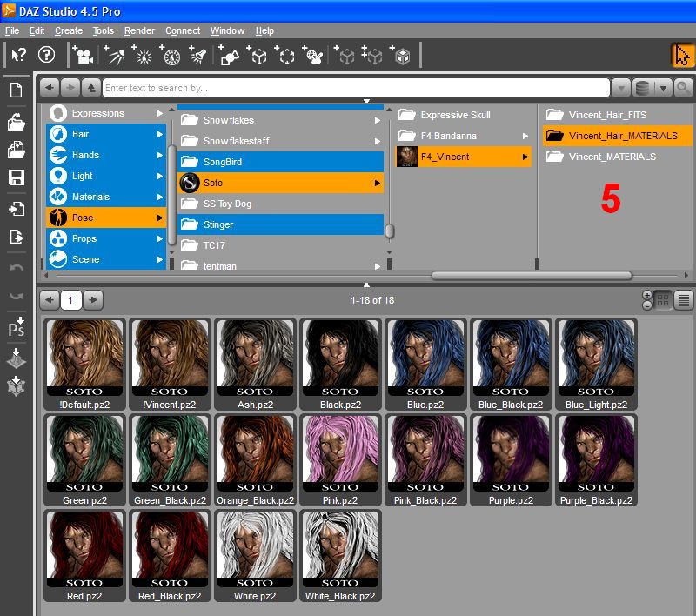The height and width of the screenshot is (616, 696).
Task: Click the Export icon in the sidebar
Action: click(x=17, y=237)
